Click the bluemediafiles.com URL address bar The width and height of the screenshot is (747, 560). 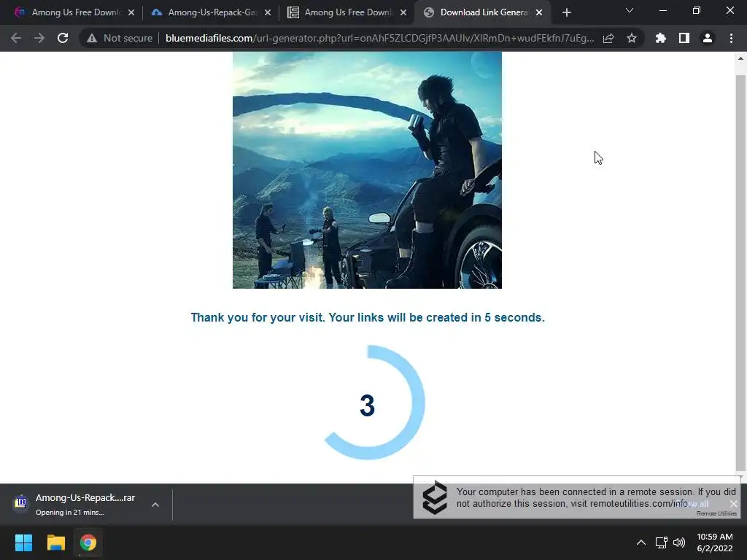pos(379,38)
